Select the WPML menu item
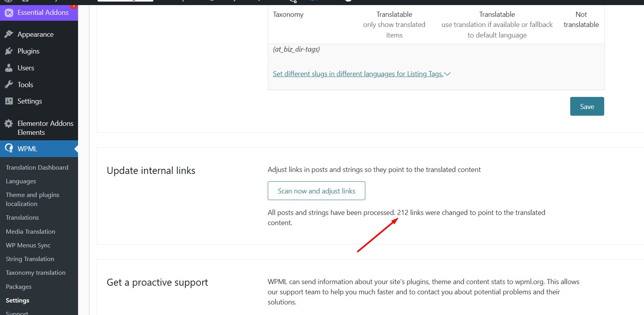The image size is (644, 315). pyautogui.click(x=39, y=149)
